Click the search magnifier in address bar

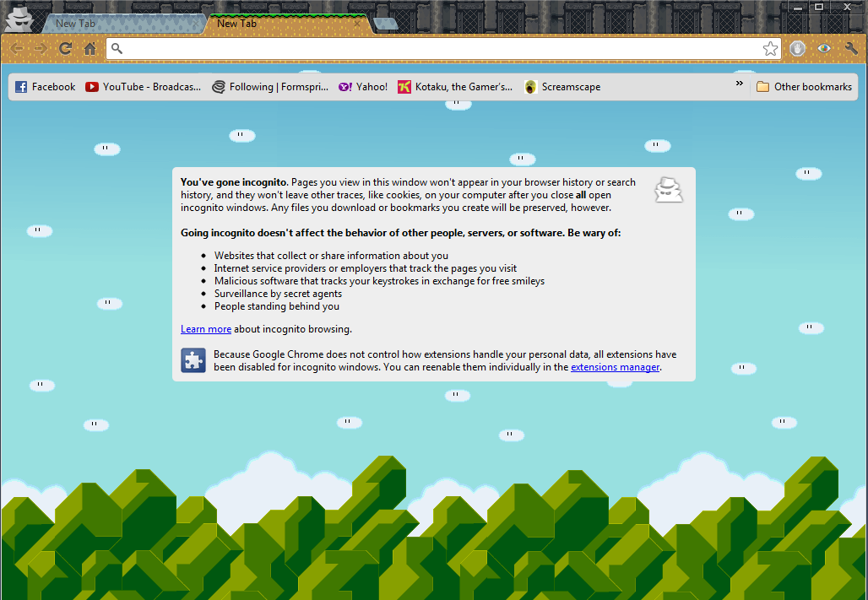(117, 49)
